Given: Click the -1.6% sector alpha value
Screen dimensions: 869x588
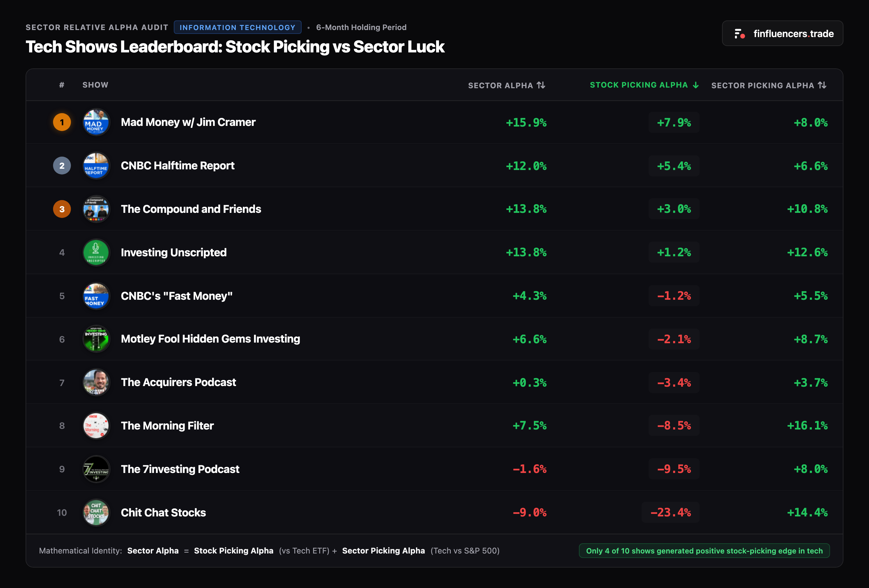Looking at the screenshot, I should (529, 469).
